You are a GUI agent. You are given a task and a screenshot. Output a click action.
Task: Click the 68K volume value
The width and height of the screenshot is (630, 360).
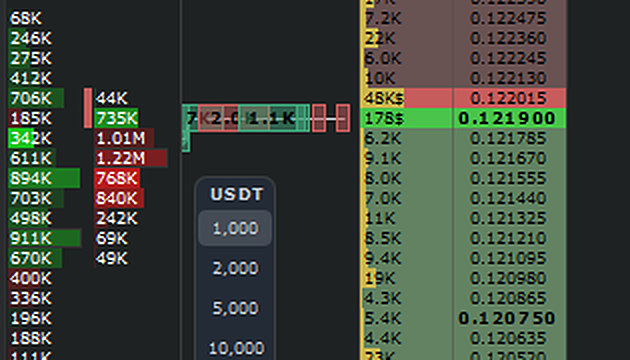coord(26,18)
